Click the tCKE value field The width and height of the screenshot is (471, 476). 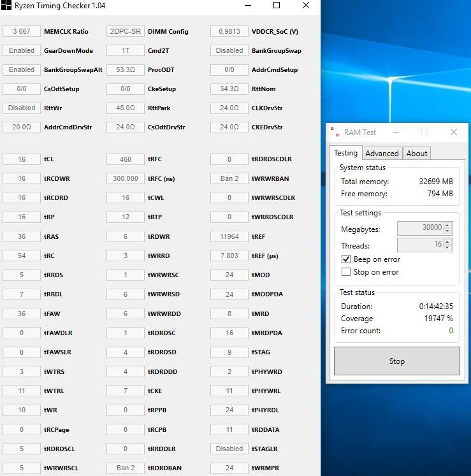point(126,391)
